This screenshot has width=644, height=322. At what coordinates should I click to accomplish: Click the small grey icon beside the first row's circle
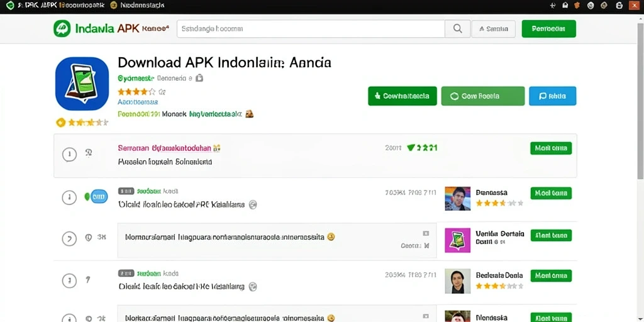tap(88, 153)
